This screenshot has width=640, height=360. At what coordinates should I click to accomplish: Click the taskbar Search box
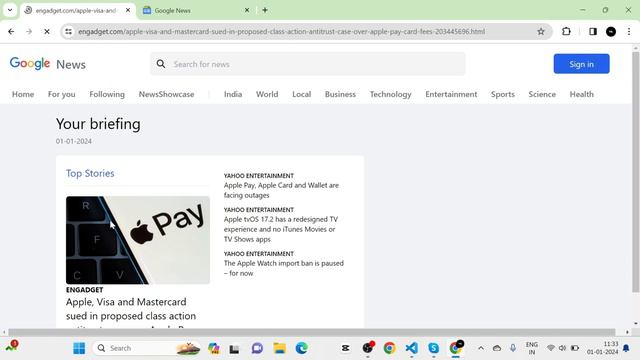[147, 348]
